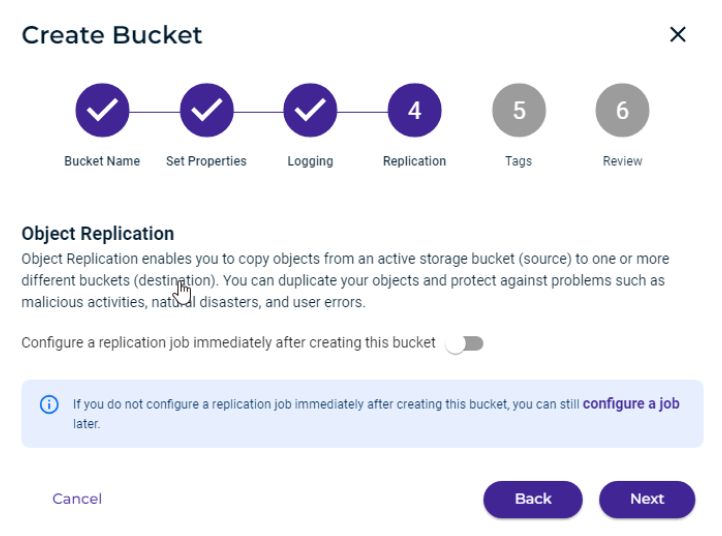Select the step 4 Replication circle
This screenshot has width=722, height=536.
pyautogui.click(x=414, y=110)
